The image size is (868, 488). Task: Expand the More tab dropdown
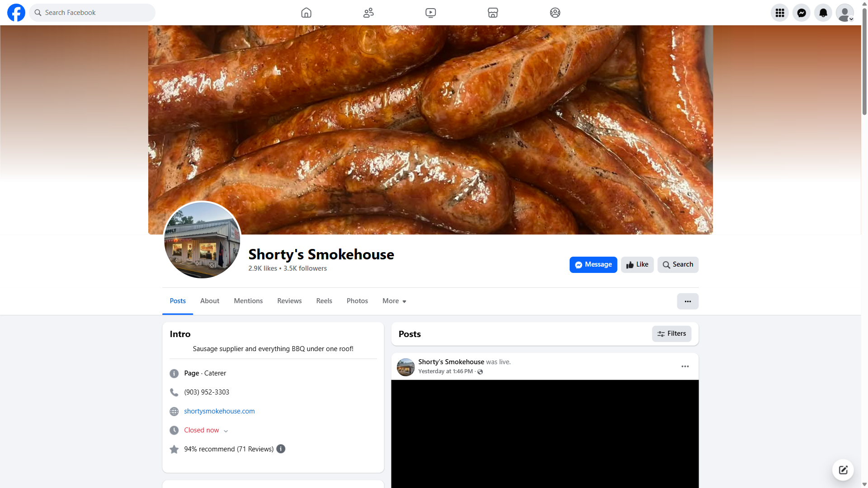click(x=394, y=301)
